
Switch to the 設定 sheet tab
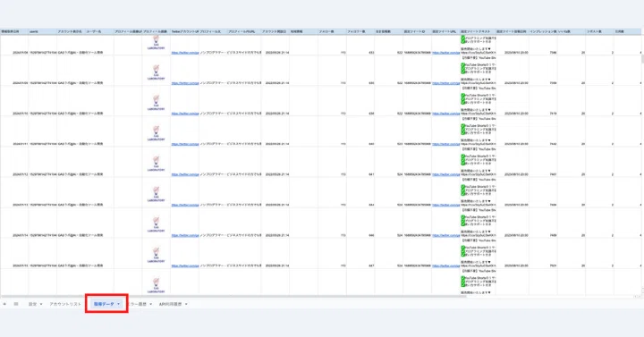[32, 304]
